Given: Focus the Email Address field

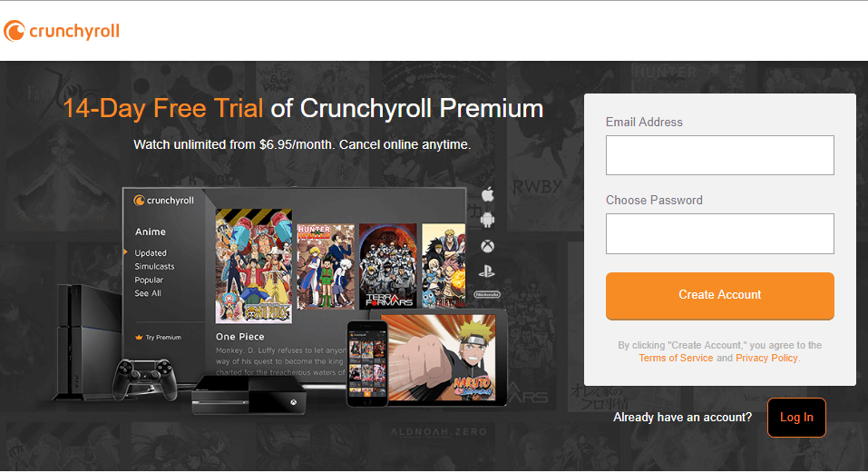Looking at the screenshot, I should point(719,155).
